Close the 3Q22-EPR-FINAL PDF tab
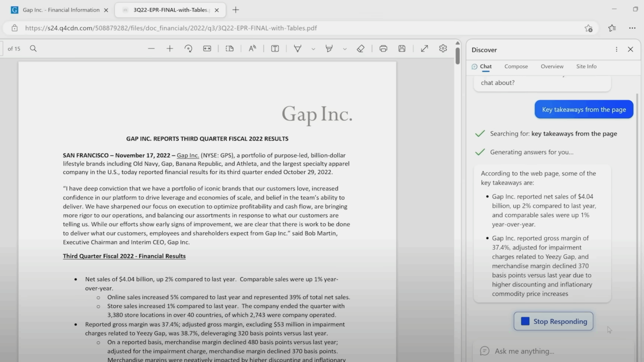 point(217,10)
